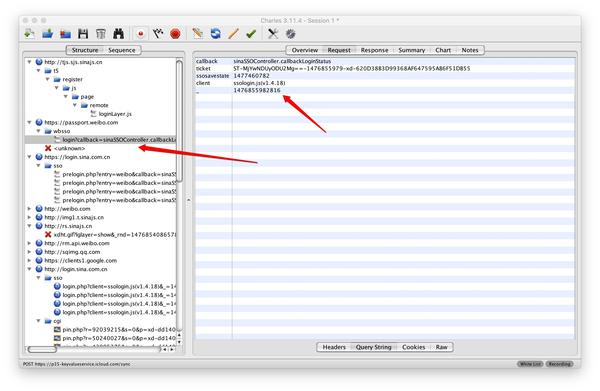Collapse the cgi folder
The width and height of the screenshot is (600, 391).
click(x=38, y=321)
